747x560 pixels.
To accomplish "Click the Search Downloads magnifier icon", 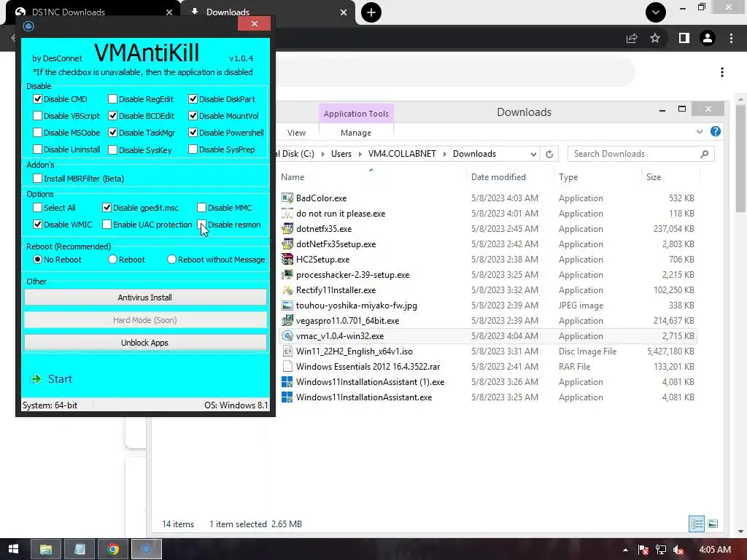I will [704, 154].
